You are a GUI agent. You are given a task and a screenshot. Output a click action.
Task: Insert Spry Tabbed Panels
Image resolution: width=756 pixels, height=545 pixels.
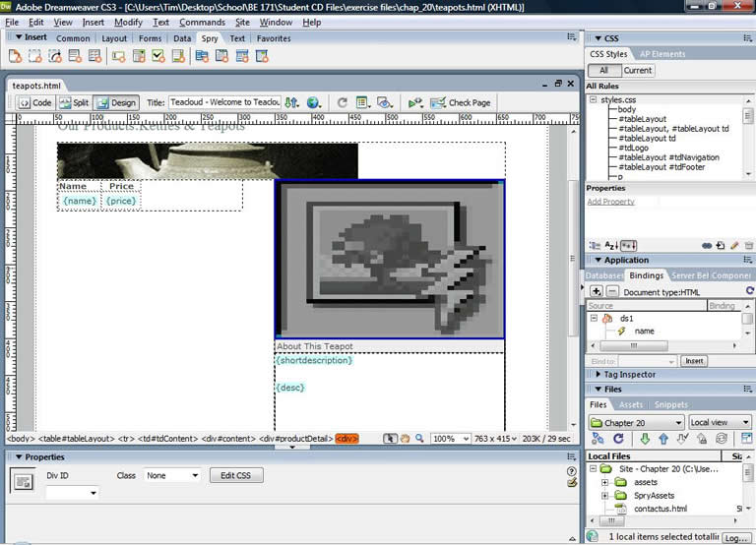click(x=221, y=56)
